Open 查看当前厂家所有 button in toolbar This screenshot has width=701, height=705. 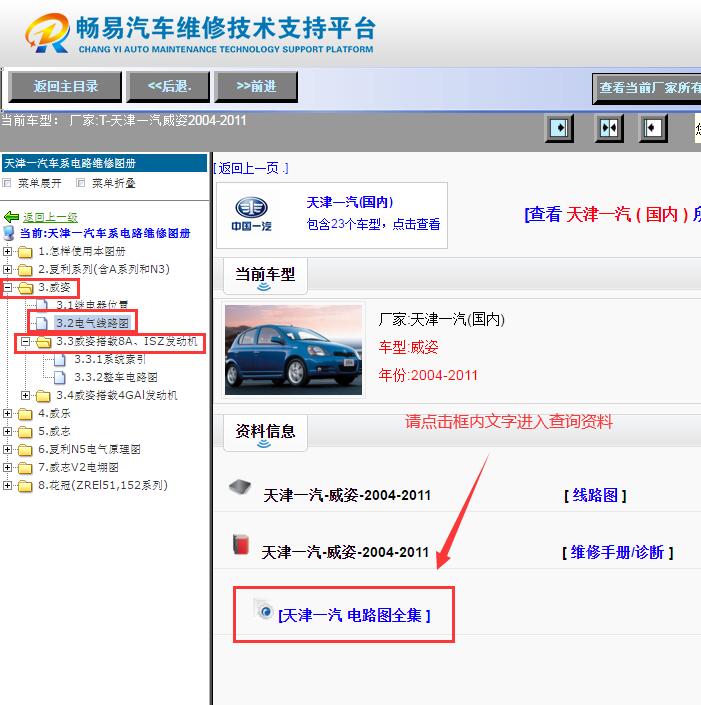click(x=647, y=88)
